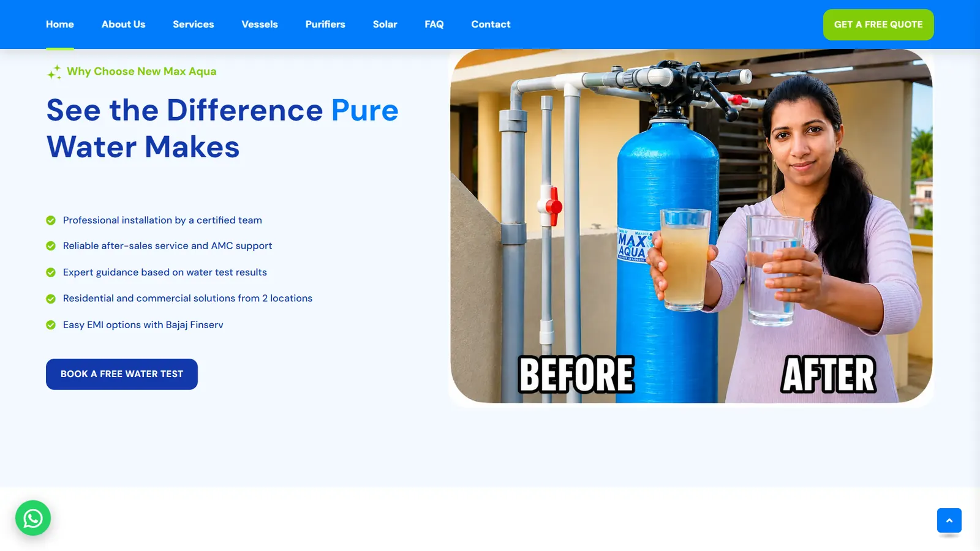980x551 pixels.
Task: Open the WhatsApp chat icon
Action: 33,518
